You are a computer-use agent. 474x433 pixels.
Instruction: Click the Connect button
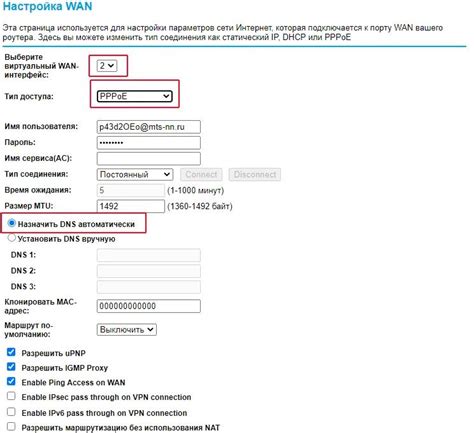pyautogui.click(x=201, y=174)
